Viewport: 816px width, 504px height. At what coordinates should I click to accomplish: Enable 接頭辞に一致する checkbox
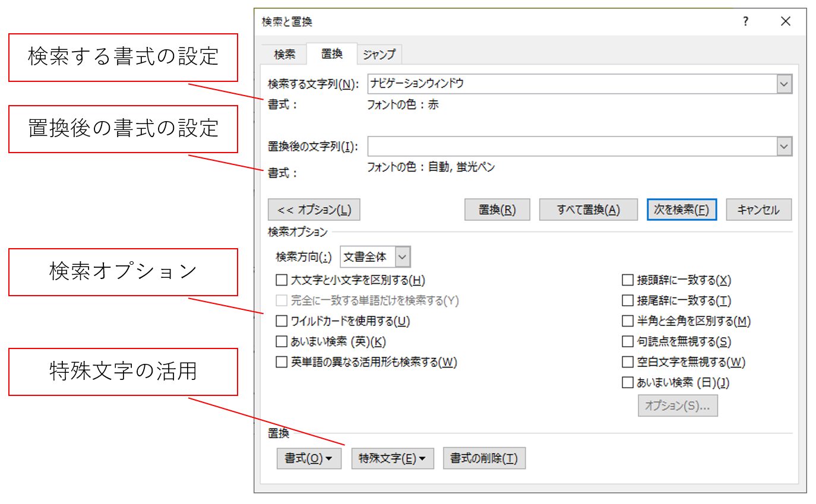[x=628, y=280]
